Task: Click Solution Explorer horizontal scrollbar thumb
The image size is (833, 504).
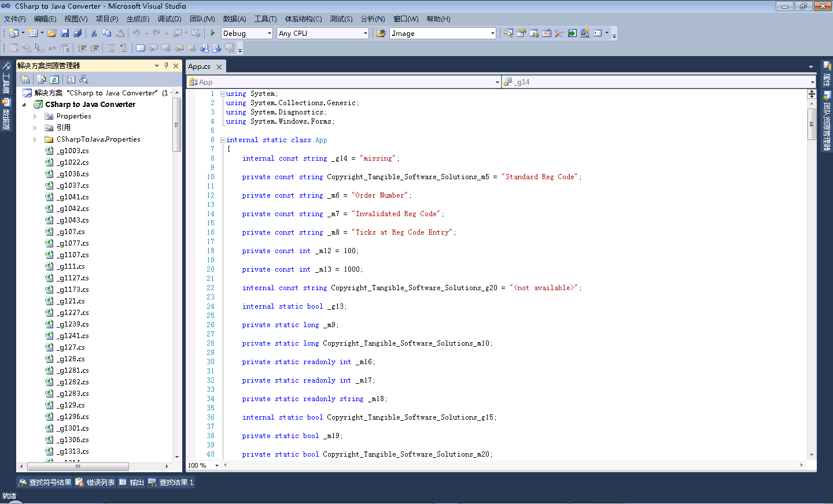Action: click(78, 466)
